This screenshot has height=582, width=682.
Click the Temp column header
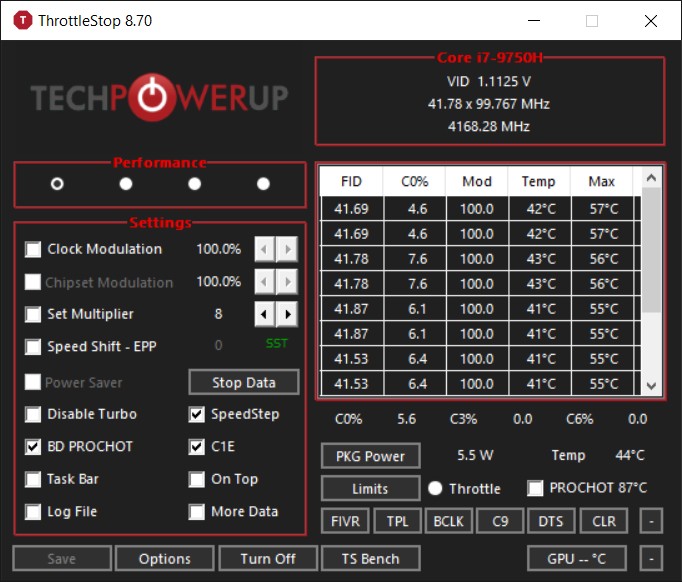tap(539, 181)
